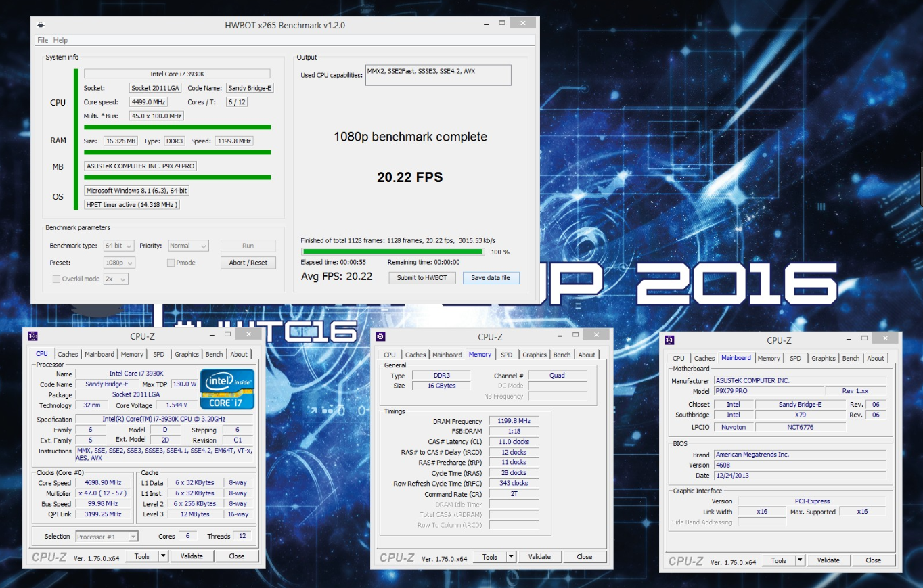Select Memory tab in right CPU-Z window
The width and height of the screenshot is (923, 588).
[769, 359]
